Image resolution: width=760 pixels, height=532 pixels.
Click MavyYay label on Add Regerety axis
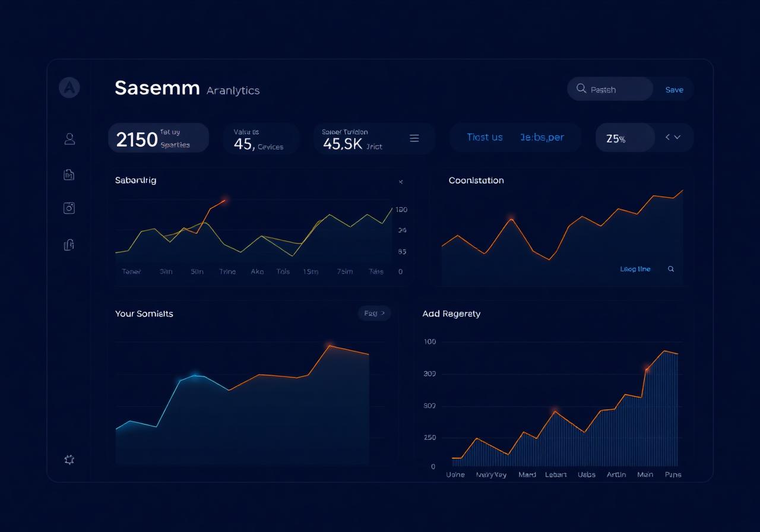(491, 475)
